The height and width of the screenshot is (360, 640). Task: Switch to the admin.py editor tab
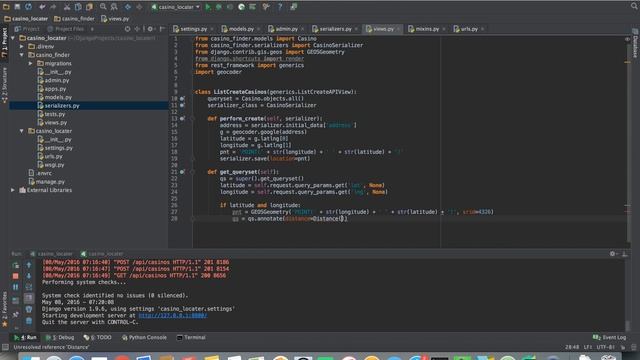287,29
